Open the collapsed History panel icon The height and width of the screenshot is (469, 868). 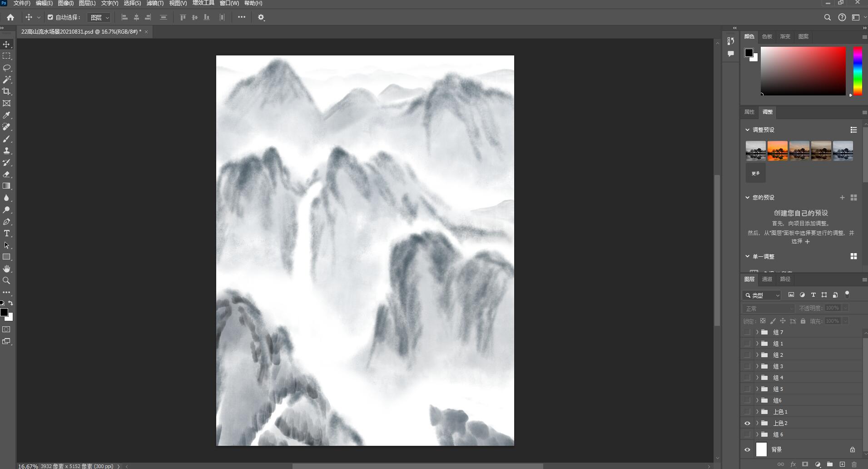(x=730, y=41)
